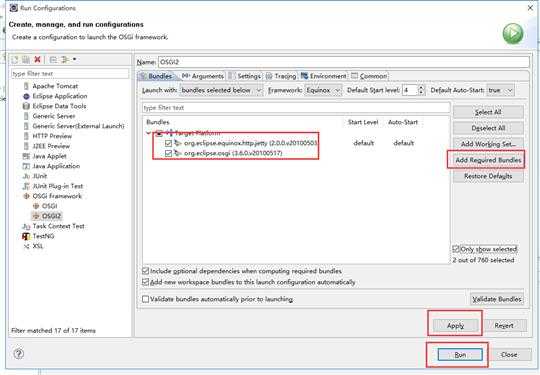Viewport: 540px width, 375px height.
Task: Click the Add Working Set button
Action: tap(488, 144)
